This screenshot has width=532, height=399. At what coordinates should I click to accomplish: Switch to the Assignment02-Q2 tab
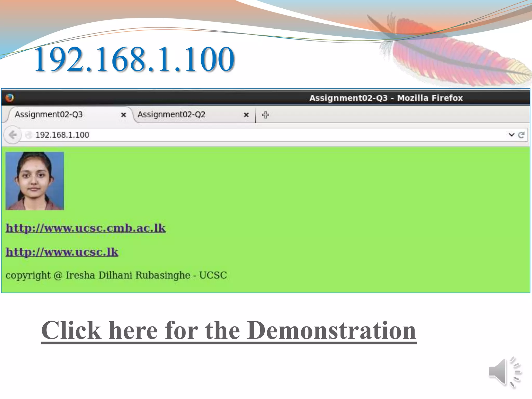[171, 115]
